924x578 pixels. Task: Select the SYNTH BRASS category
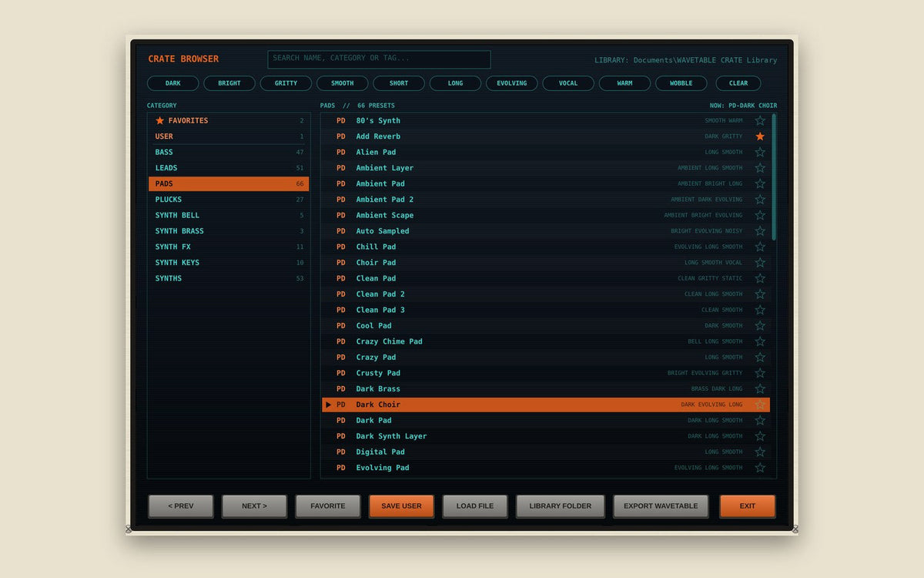[x=229, y=231]
